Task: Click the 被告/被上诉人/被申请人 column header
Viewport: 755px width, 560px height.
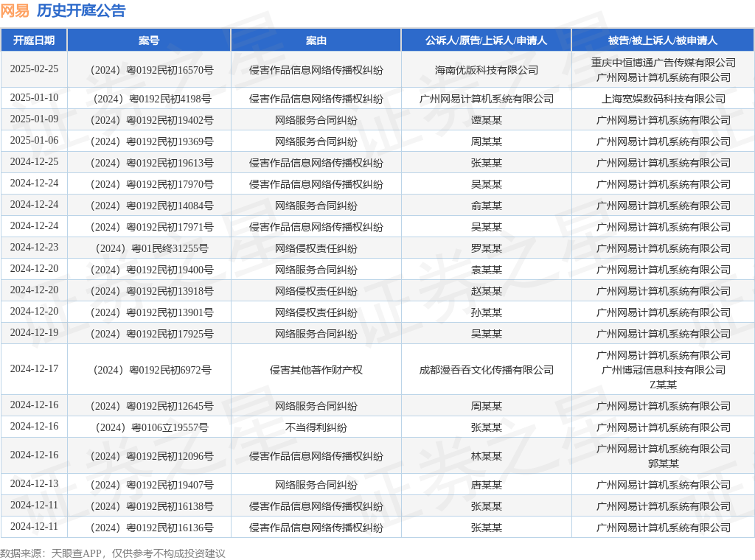Action: 663,41
